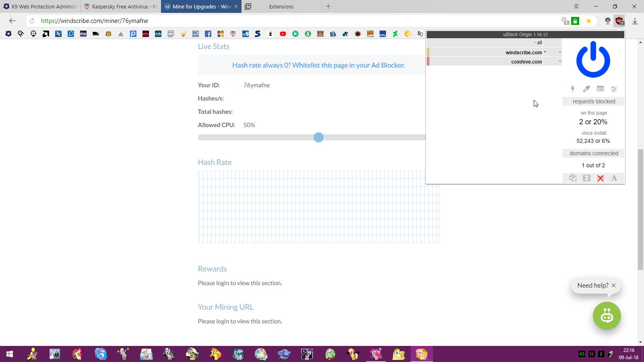Open uBlock element zapper lightning icon
The width and height of the screenshot is (644, 362).
click(x=573, y=89)
